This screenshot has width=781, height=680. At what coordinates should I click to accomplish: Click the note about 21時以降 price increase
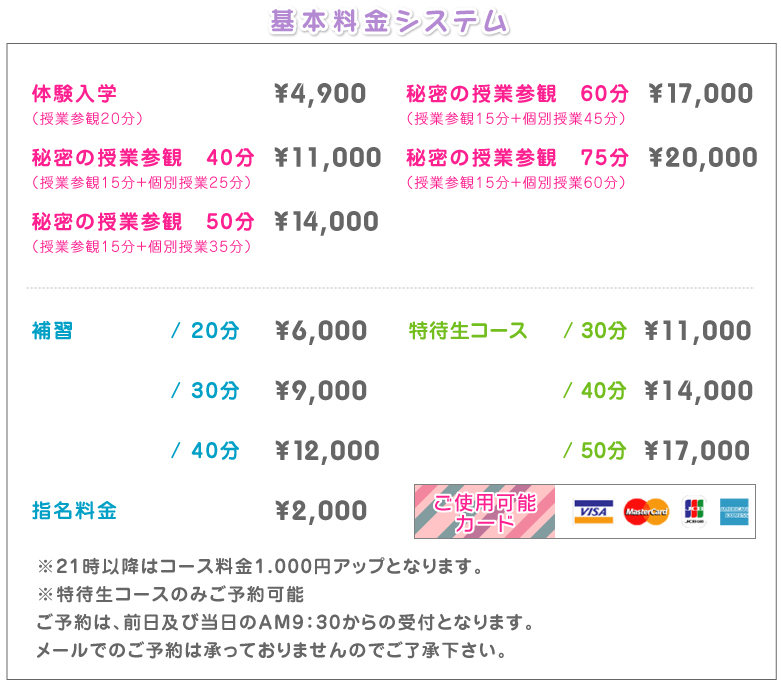[260, 568]
